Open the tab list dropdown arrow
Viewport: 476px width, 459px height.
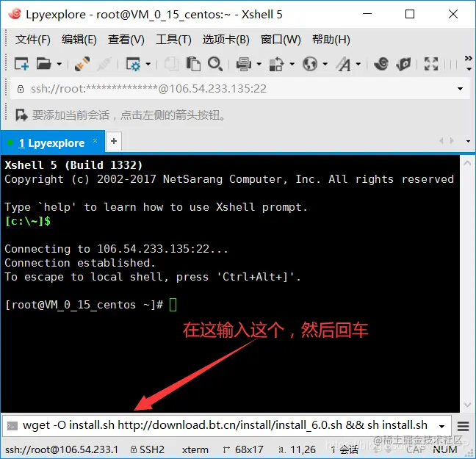point(468,142)
